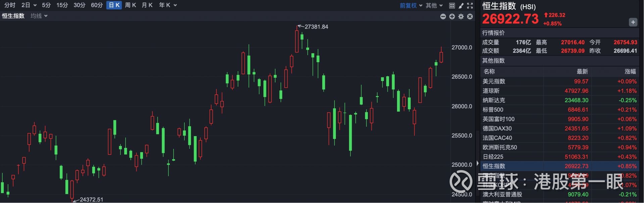Screen dimensions: 644x203
Task: Select the drawing brush tool
Action: tap(461, 5)
